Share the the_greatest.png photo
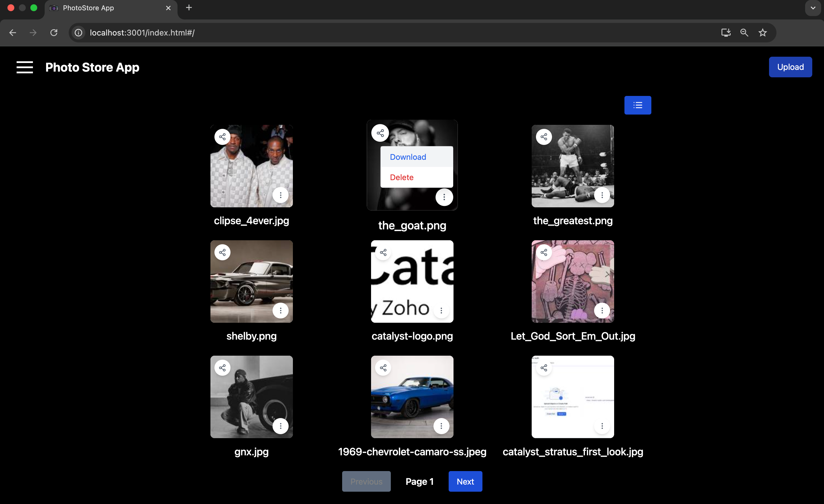Screen dimensions: 824x504 (544, 137)
